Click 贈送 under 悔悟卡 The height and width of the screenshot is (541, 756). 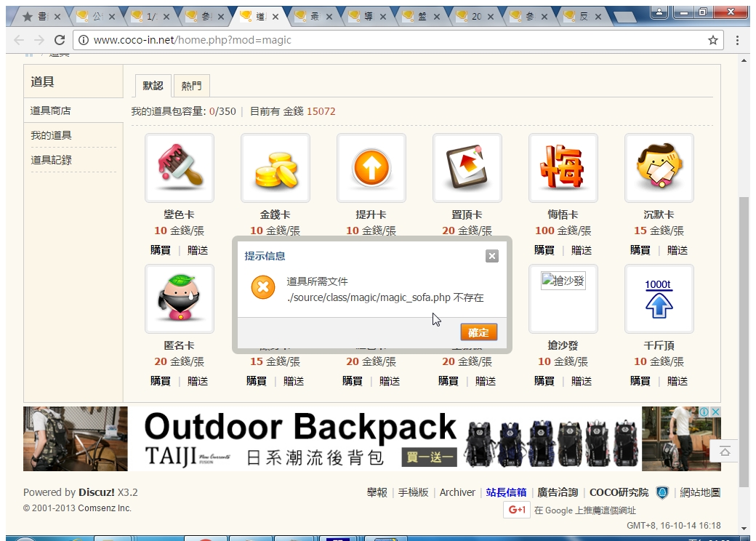point(582,250)
